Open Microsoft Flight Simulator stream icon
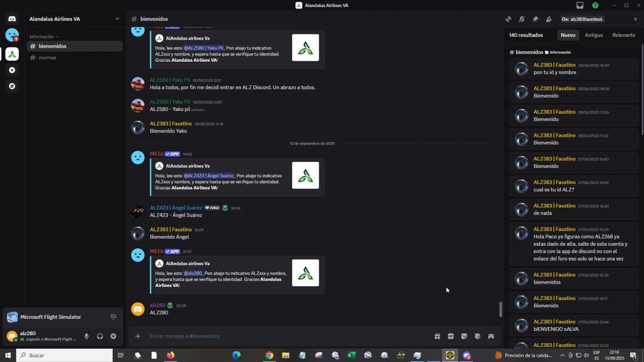 point(113,317)
